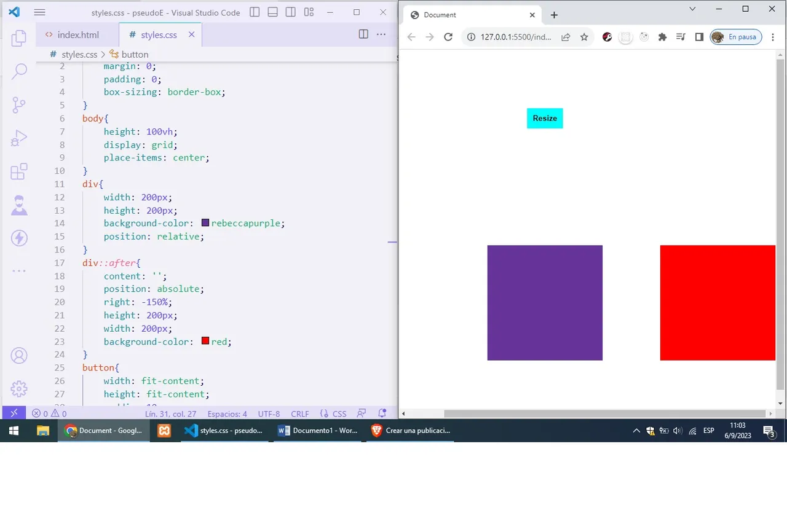The image size is (787, 532).
Task: Expand the hidden icons chevron in the system tray
Action: click(636, 430)
